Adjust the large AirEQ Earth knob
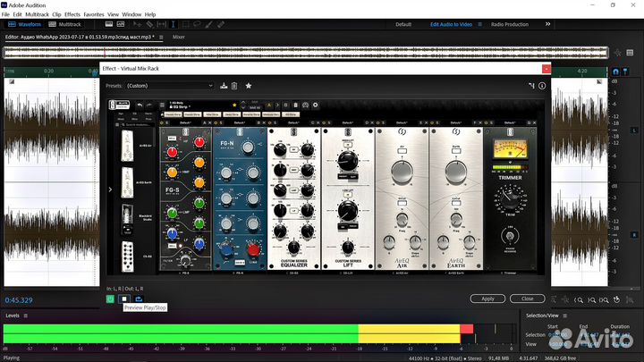The height and width of the screenshot is (362, 644). (x=456, y=172)
